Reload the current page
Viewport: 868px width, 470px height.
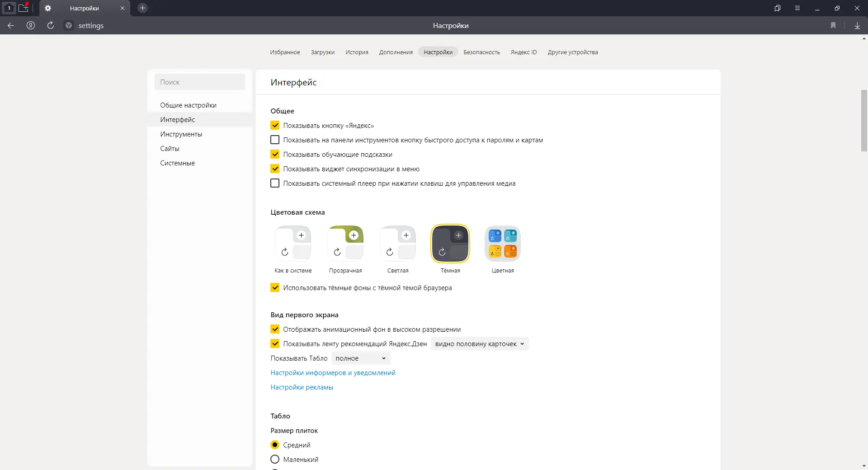[51, 26]
